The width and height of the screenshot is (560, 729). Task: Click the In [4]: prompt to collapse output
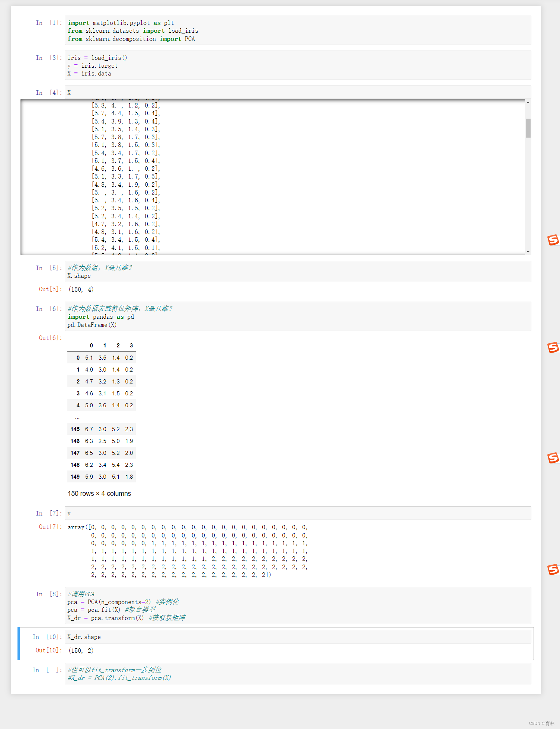(49, 93)
